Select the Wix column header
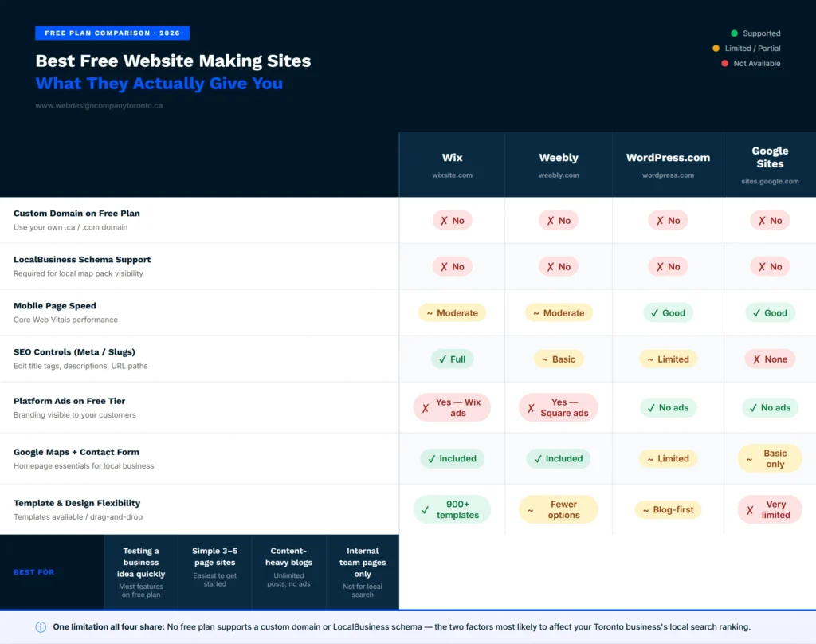The height and width of the screenshot is (644, 816). coord(453,164)
